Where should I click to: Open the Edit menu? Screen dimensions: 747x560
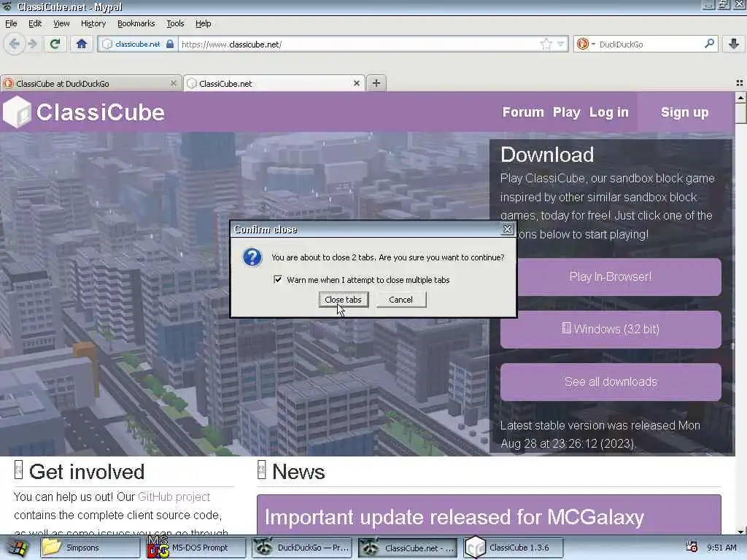pyautogui.click(x=35, y=23)
